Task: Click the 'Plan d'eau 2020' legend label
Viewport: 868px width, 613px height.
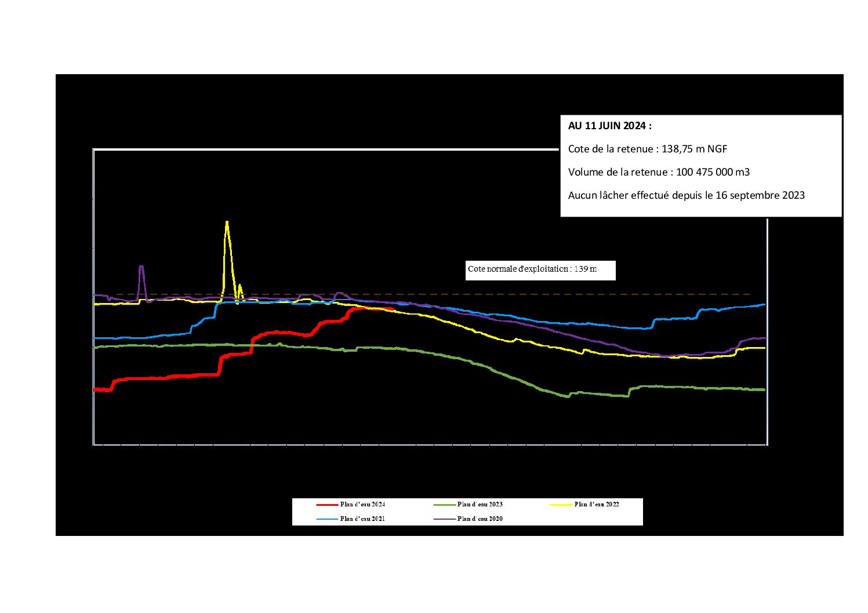Action: [480, 519]
